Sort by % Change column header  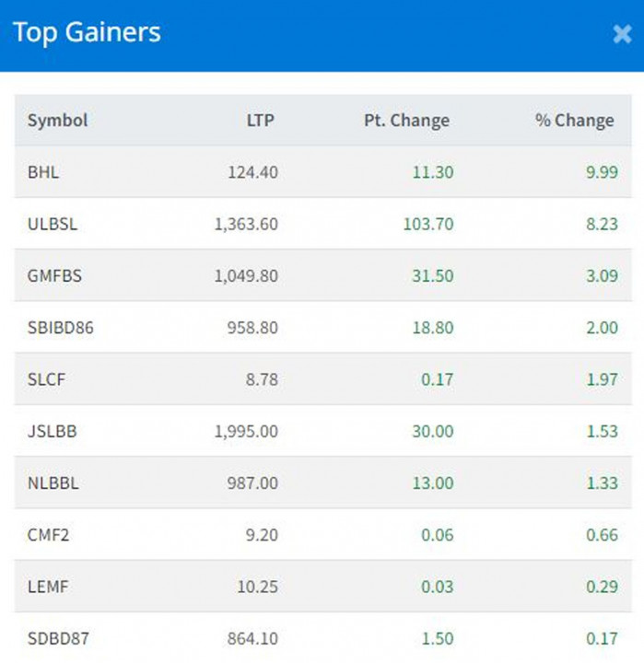tap(574, 121)
